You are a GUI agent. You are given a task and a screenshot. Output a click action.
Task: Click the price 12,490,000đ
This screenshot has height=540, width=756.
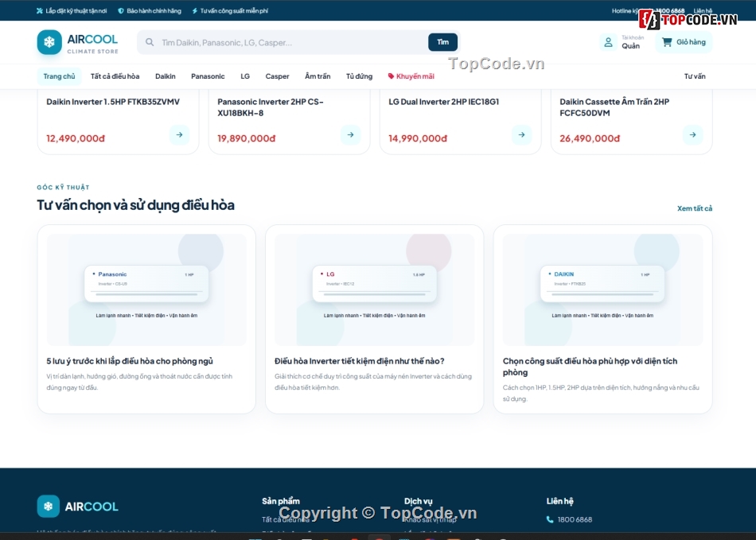coord(76,138)
